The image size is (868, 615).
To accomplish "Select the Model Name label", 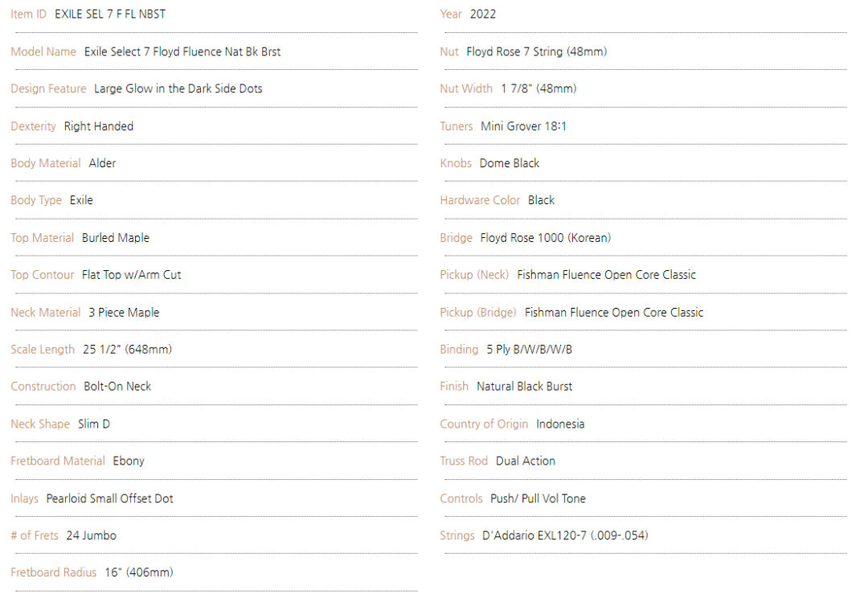I will (43, 51).
